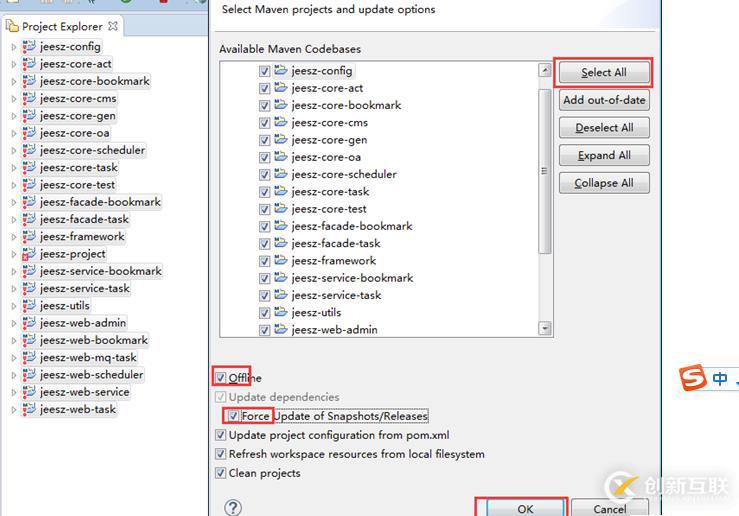Click the Collapse All button

point(604,183)
